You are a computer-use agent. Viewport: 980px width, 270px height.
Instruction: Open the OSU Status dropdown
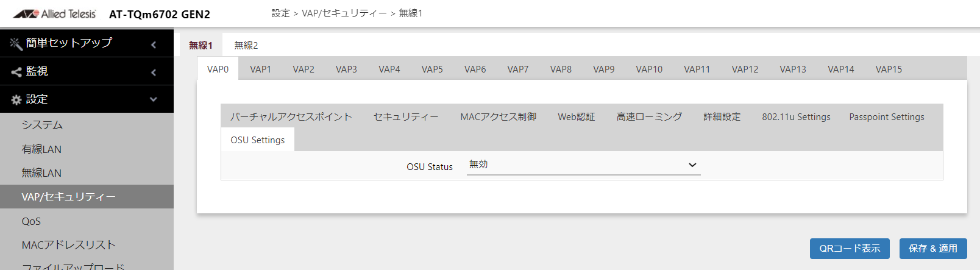point(583,165)
